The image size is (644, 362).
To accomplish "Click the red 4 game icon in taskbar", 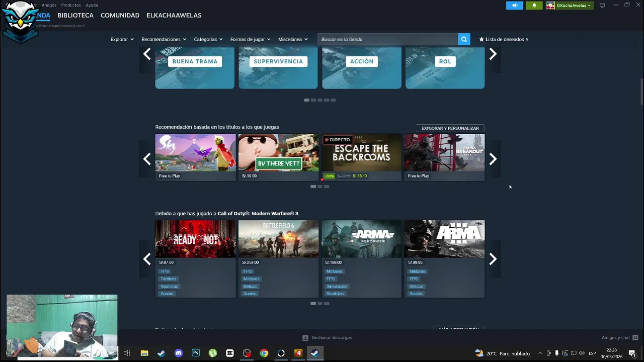I will (298, 353).
